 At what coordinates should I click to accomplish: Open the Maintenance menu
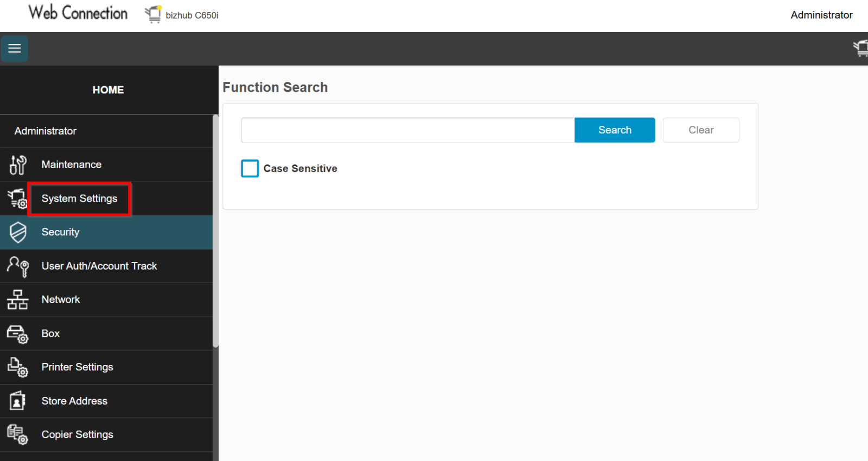pyautogui.click(x=72, y=164)
